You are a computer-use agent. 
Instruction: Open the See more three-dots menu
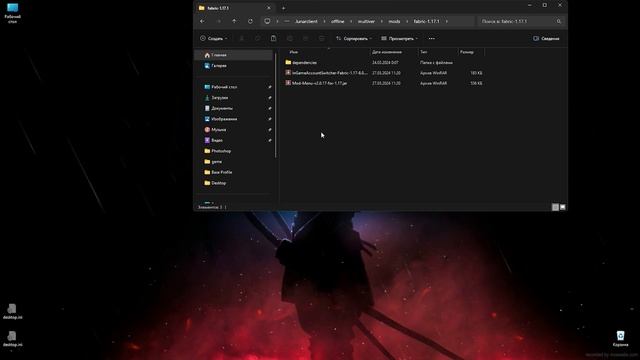point(431,38)
